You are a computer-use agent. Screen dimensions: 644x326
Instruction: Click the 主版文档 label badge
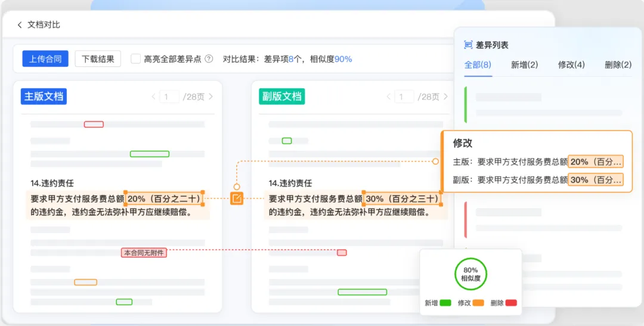pos(44,97)
